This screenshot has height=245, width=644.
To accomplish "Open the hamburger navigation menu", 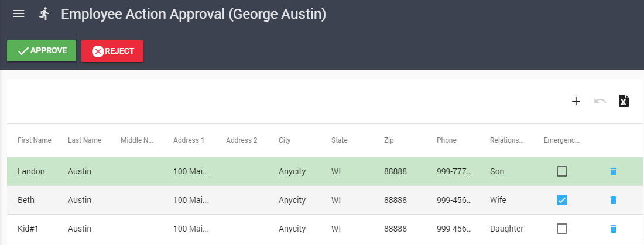I will [19, 13].
